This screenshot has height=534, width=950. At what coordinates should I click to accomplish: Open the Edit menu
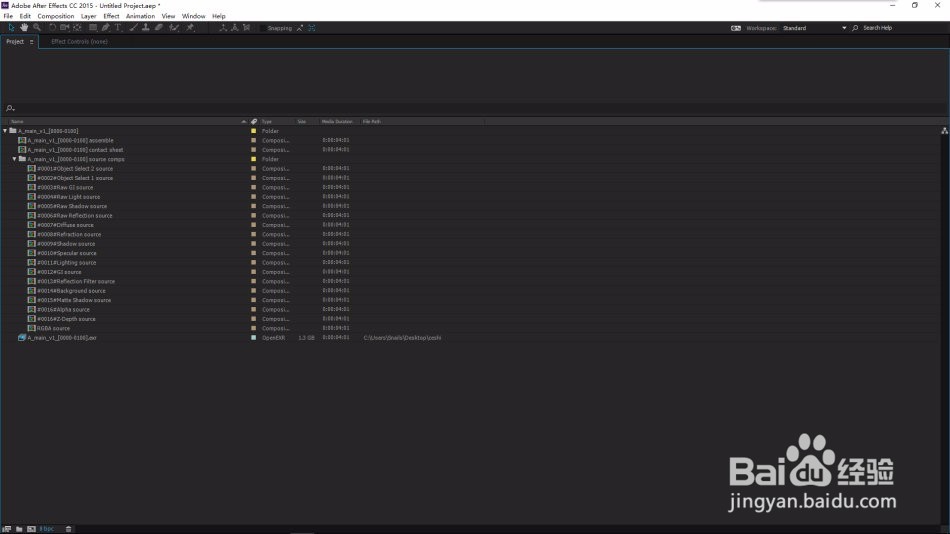point(25,16)
